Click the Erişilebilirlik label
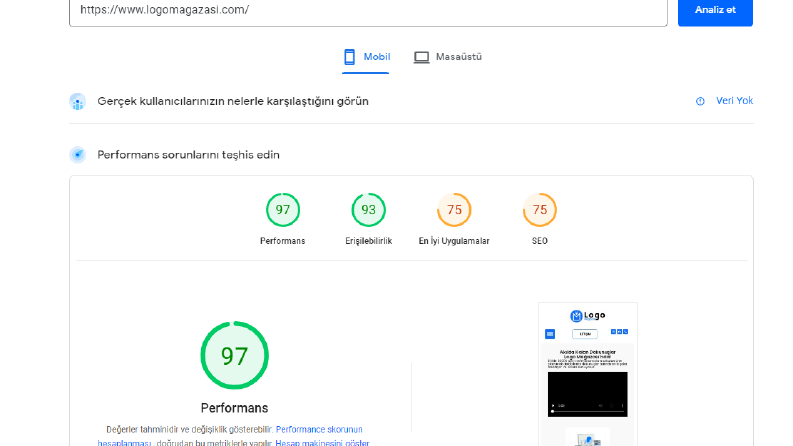Screen dimensions: 793x446 [x=368, y=241]
